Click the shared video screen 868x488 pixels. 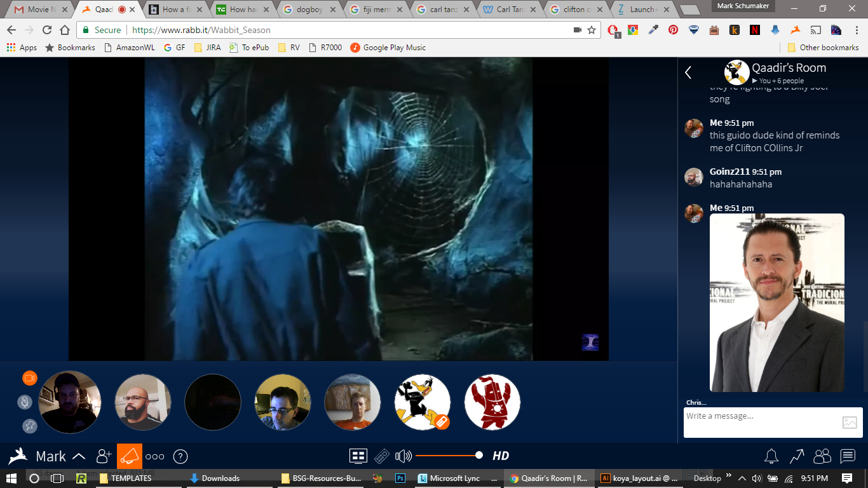pos(339,210)
